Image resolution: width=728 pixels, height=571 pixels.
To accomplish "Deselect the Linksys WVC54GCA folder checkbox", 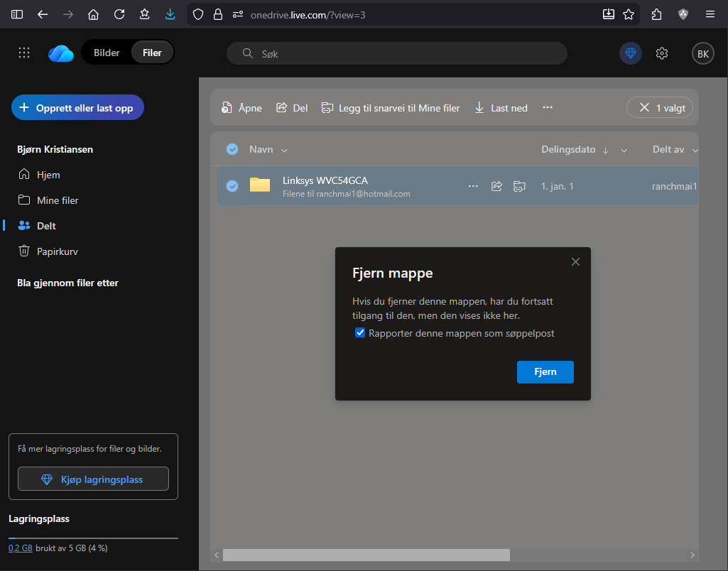I will pos(232,186).
